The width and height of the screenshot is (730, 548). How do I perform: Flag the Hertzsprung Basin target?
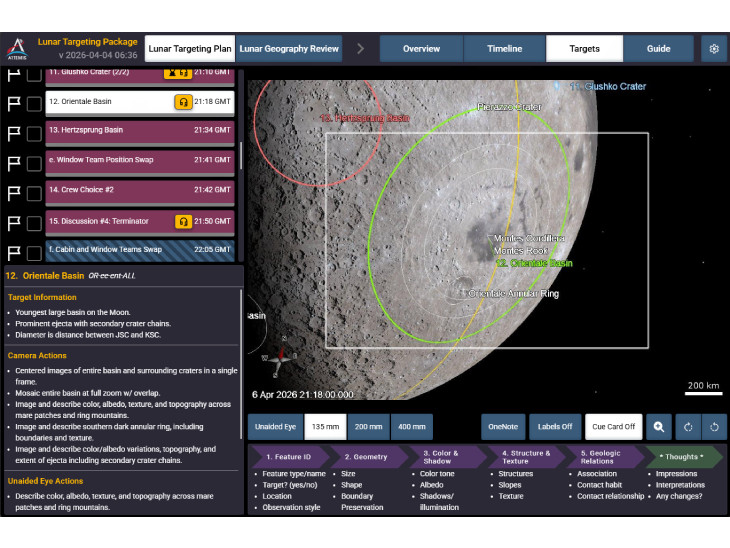(14, 132)
